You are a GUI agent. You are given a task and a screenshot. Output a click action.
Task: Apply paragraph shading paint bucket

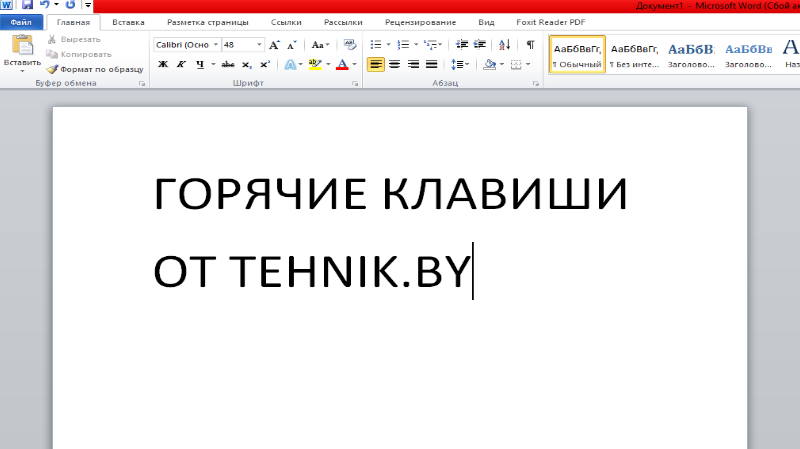coord(490,64)
